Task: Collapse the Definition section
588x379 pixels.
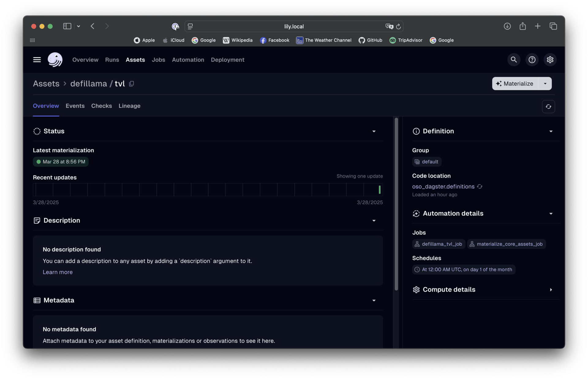Action: coord(551,131)
